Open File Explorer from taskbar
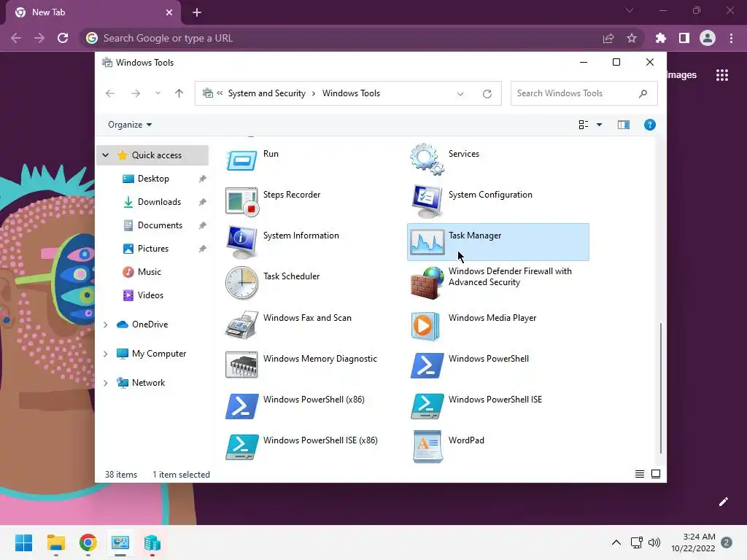 click(x=55, y=542)
